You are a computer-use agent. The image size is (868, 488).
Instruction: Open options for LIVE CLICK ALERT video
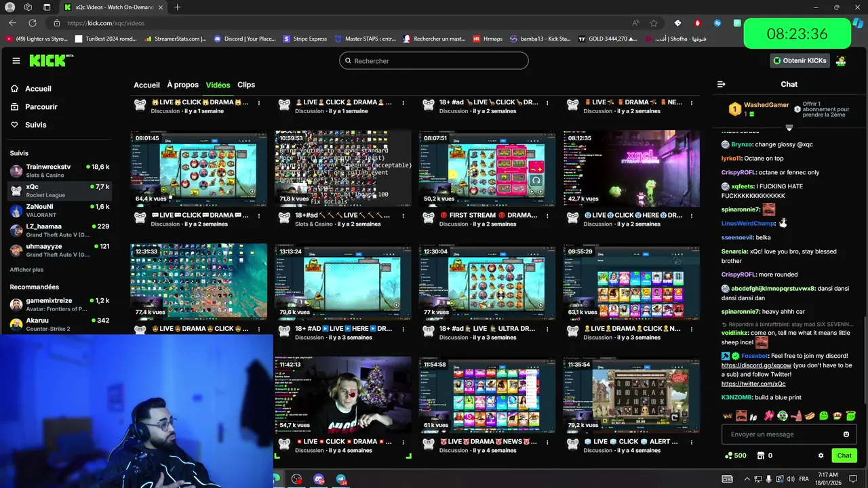692,442
